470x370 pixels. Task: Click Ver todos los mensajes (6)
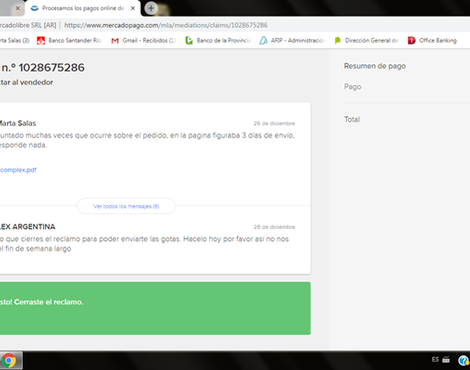pyautogui.click(x=126, y=206)
